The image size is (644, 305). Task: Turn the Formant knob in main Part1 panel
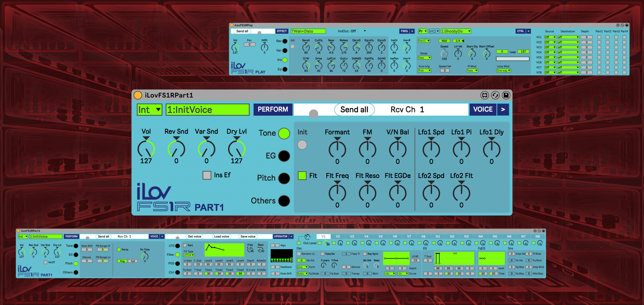(x=337, y=149)
